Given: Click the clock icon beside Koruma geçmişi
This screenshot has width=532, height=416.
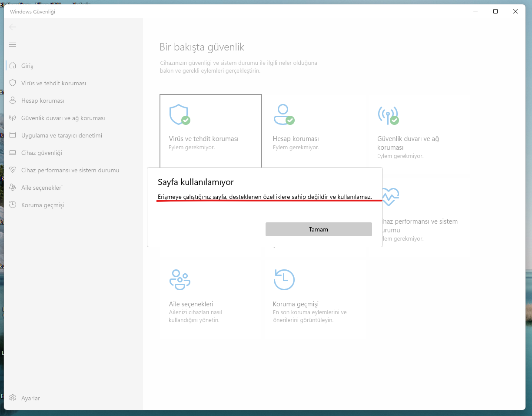Looking at the screenshot, I should coord(13,205).
